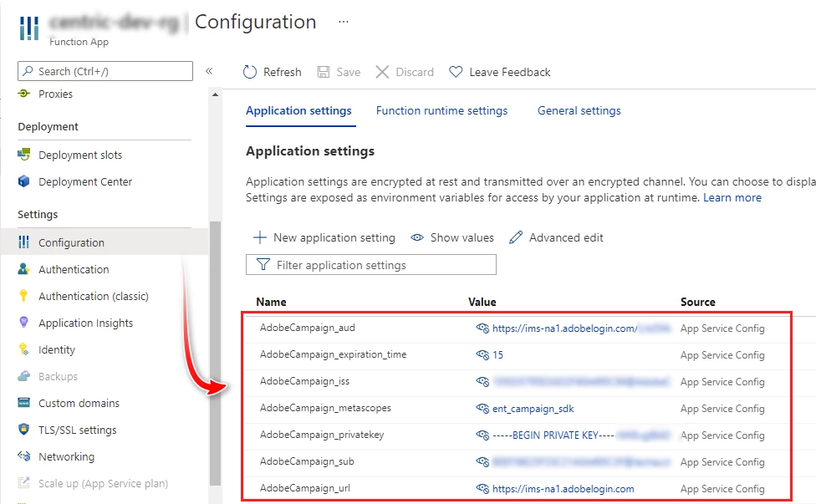
Task: Add a New application setting
Action: 324,237
